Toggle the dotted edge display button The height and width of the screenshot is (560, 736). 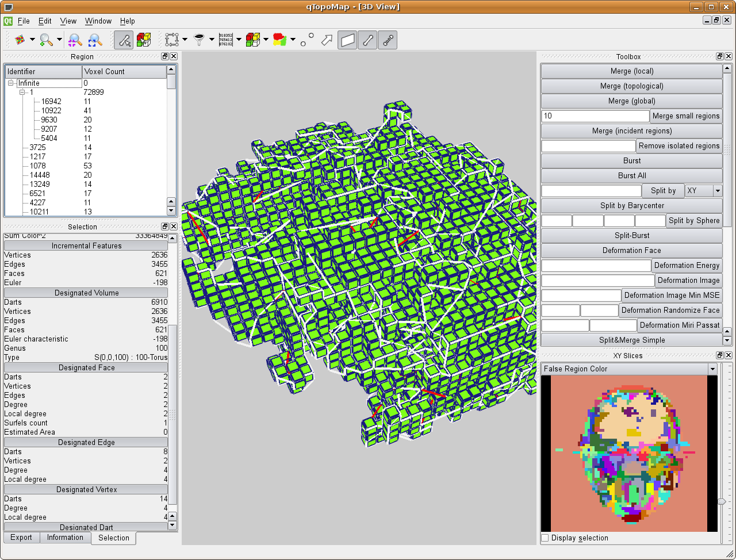388,40
